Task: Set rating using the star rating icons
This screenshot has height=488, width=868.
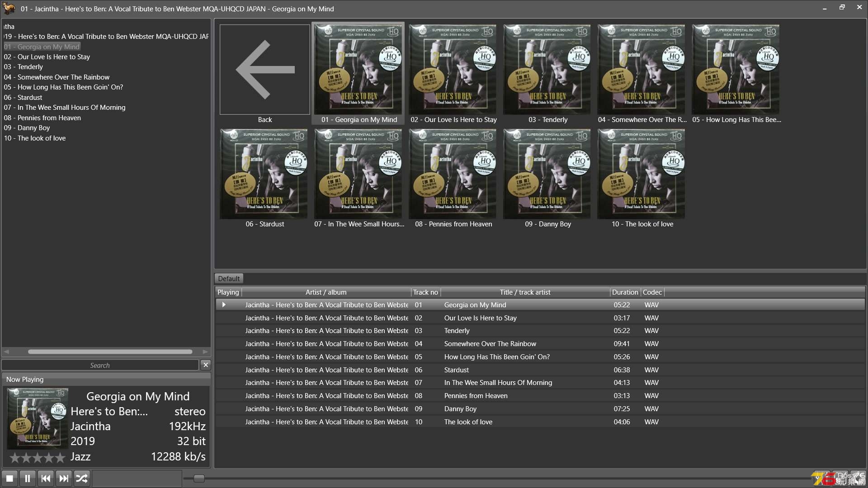Action: tap(38, 458)
